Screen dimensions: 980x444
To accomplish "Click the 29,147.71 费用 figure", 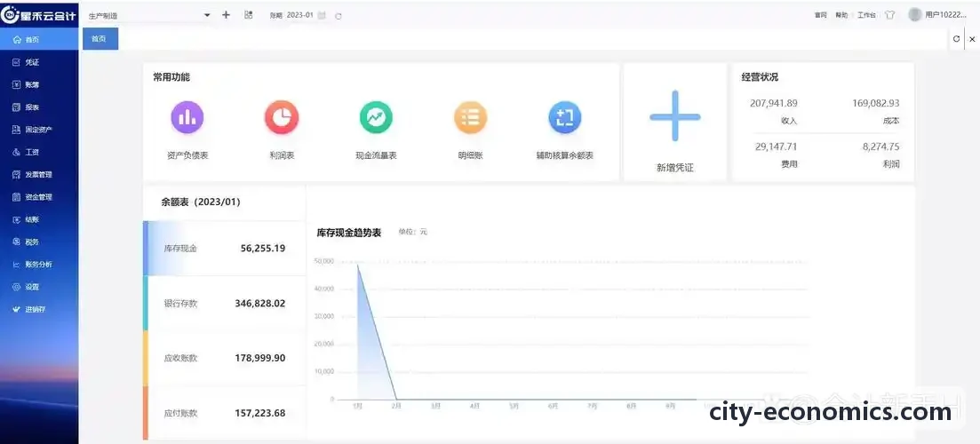I will pos(777,147).
